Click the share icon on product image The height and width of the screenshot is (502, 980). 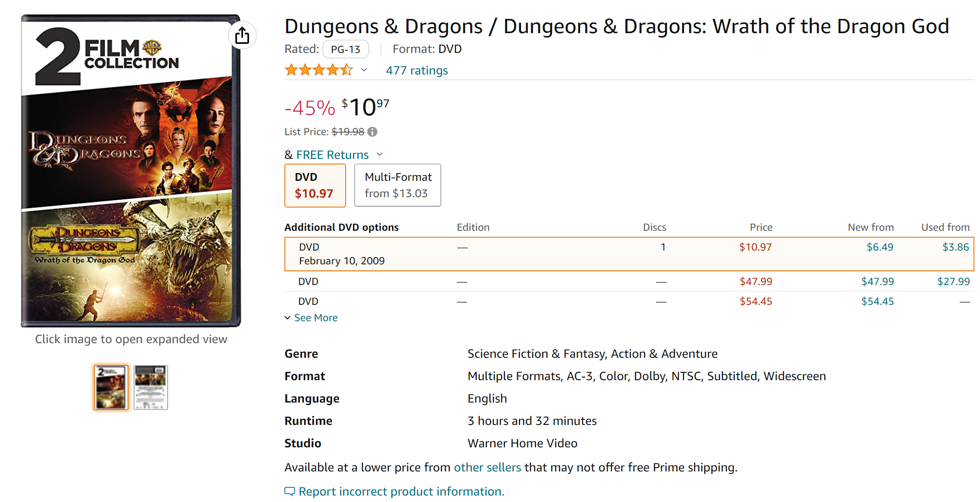(242, 35)
